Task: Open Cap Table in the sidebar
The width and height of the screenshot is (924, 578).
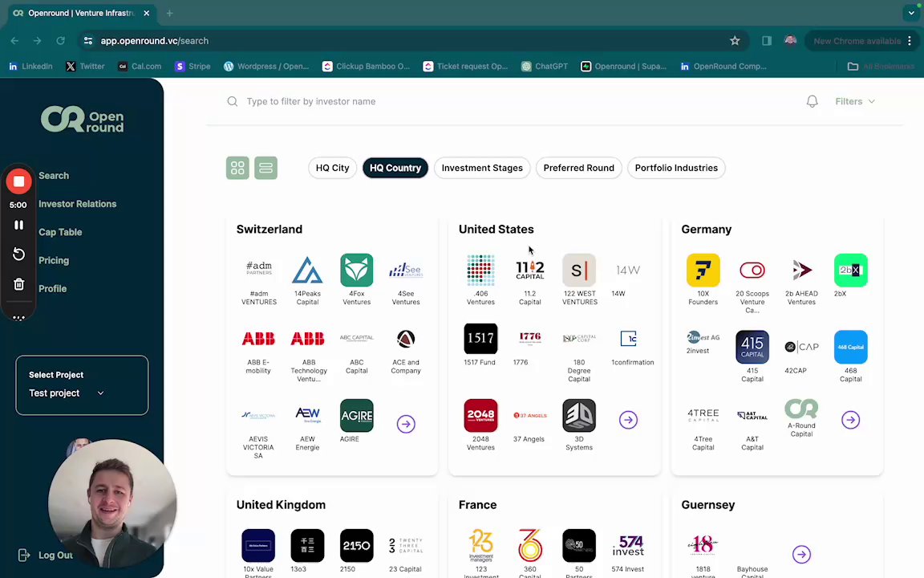Action: [60, 232]
